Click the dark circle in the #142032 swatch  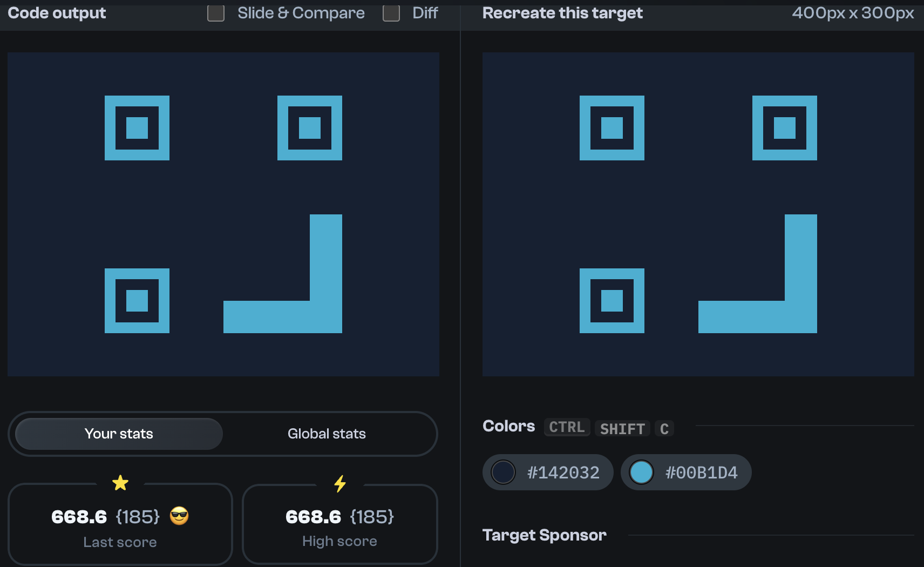(x=503, y=472)
